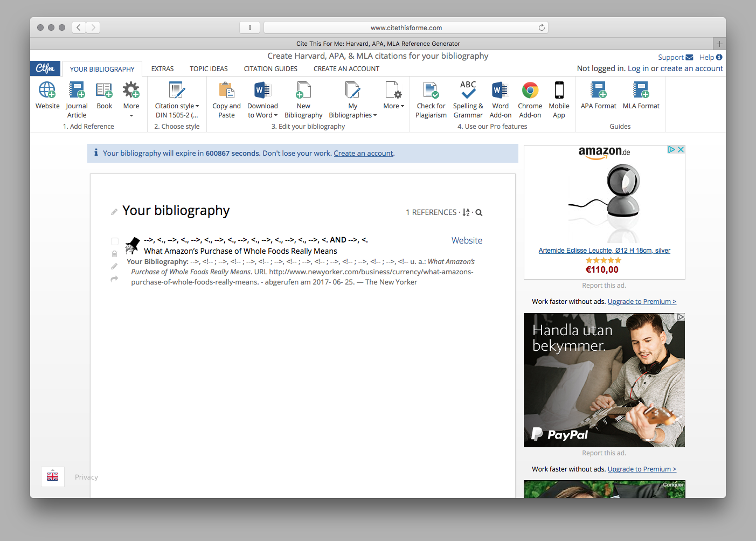Click the AdChoices icon on Amazon ad
756x541 pixels.
[x=671, y=150]
